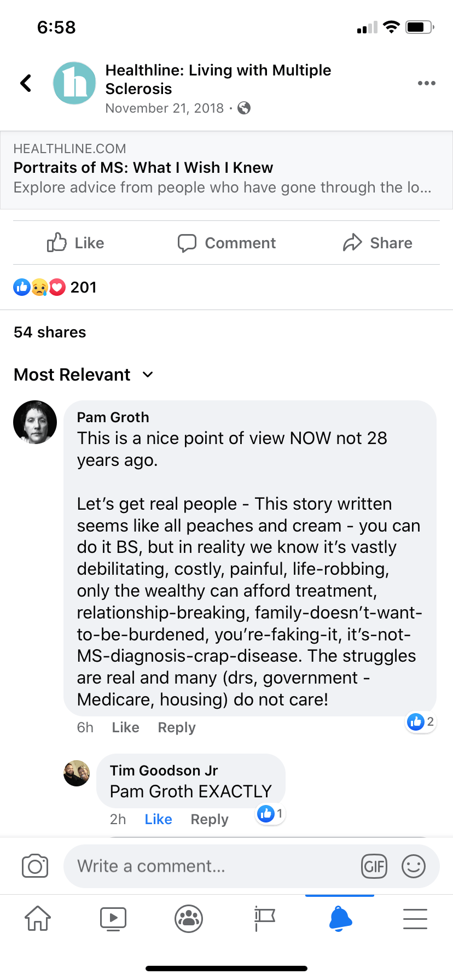Toggle Like on Tim Goodson Jr's reply
Screen dimensions: 453x980
pos(158,819)
